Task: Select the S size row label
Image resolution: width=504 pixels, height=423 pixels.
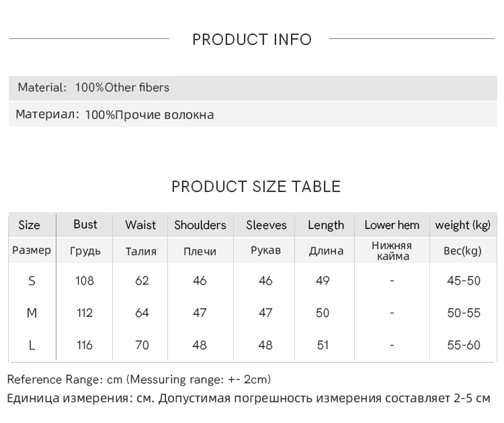Action: (x=32, y=281)
